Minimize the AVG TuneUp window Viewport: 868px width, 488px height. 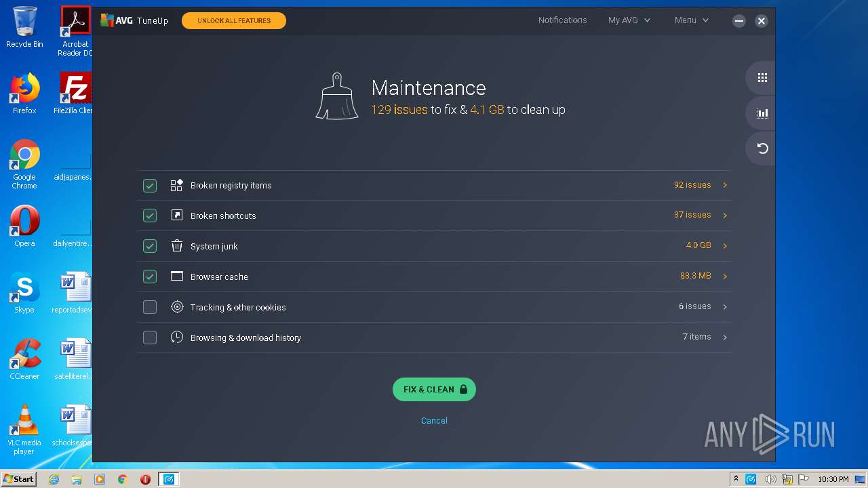739,21
